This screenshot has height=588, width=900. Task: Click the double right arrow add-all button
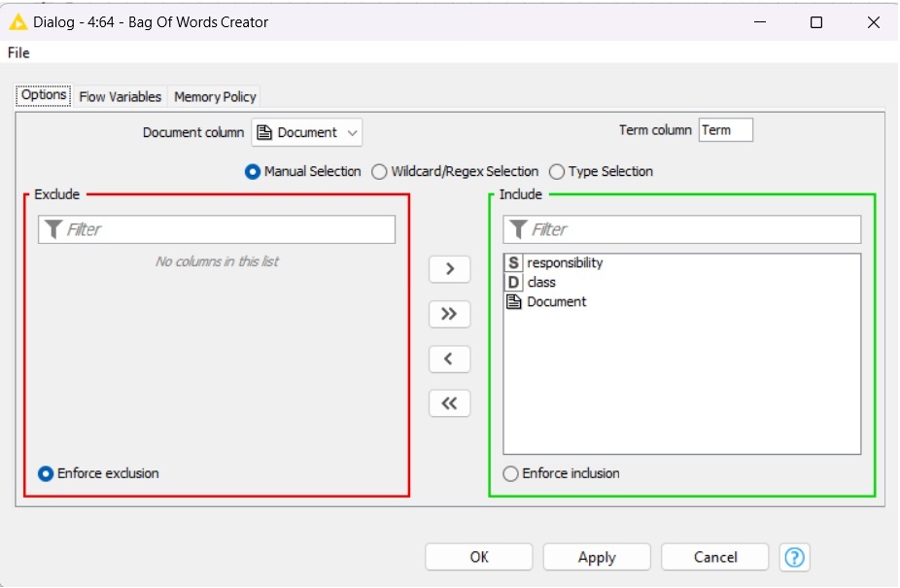tap(449, 314)
